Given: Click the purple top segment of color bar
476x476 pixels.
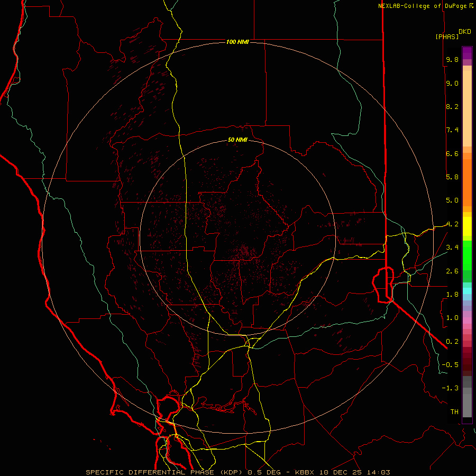Looking at the screenshot, I should point(467,53).
